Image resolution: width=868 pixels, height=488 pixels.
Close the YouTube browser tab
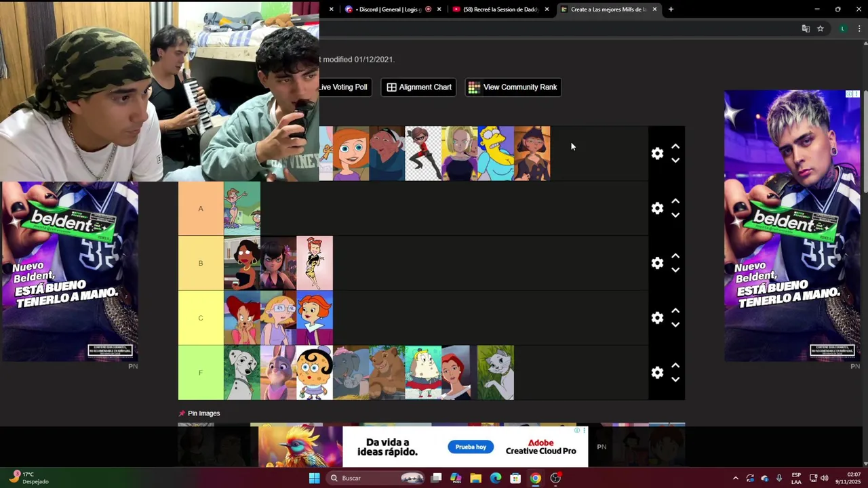[547, 9]
